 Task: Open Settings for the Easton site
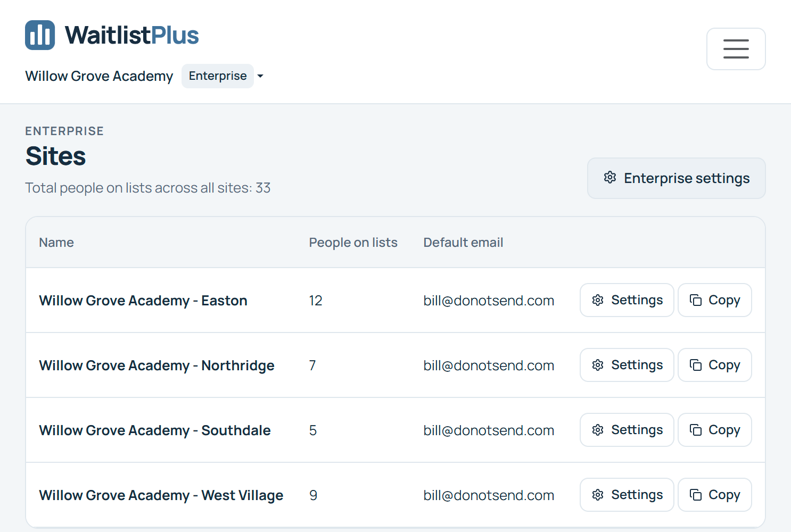[x=627, y=300]
